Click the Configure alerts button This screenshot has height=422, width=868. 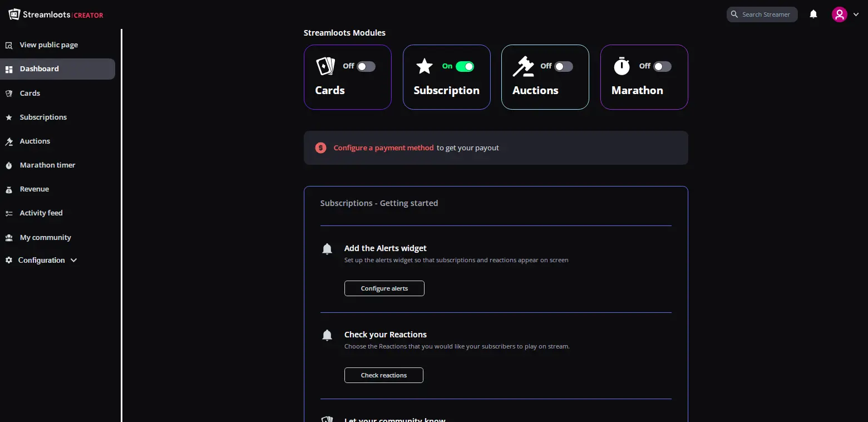pyautogui.click(x=384, y=288)
